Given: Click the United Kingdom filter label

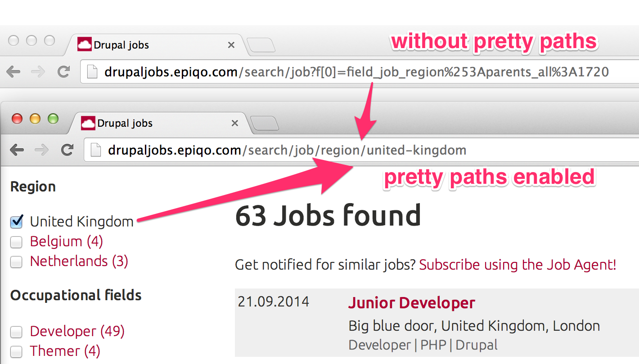Looking at the screenshot, I should coord(82,222).
